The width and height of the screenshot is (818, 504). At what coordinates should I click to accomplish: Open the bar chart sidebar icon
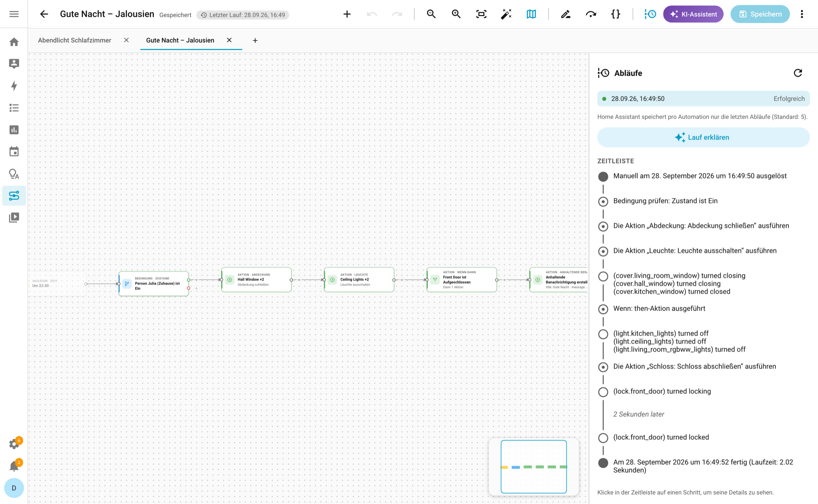14,130
